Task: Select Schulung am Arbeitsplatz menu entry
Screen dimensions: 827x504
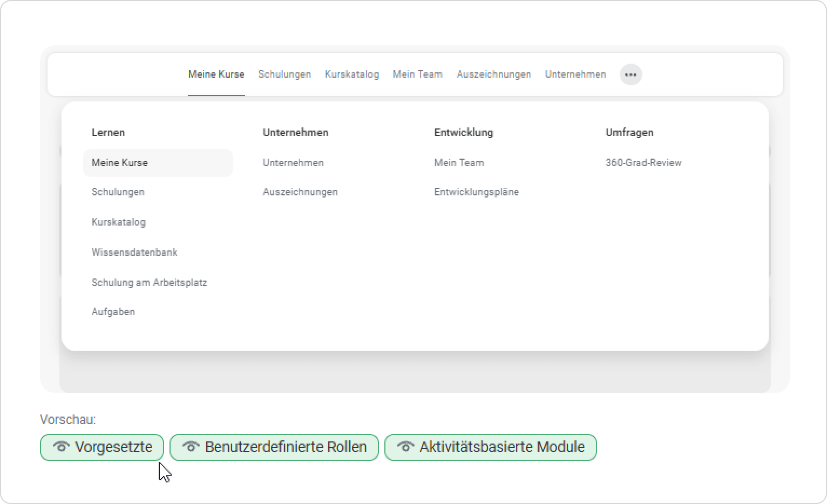Action: pyautogui.click(x=149, y=283)
